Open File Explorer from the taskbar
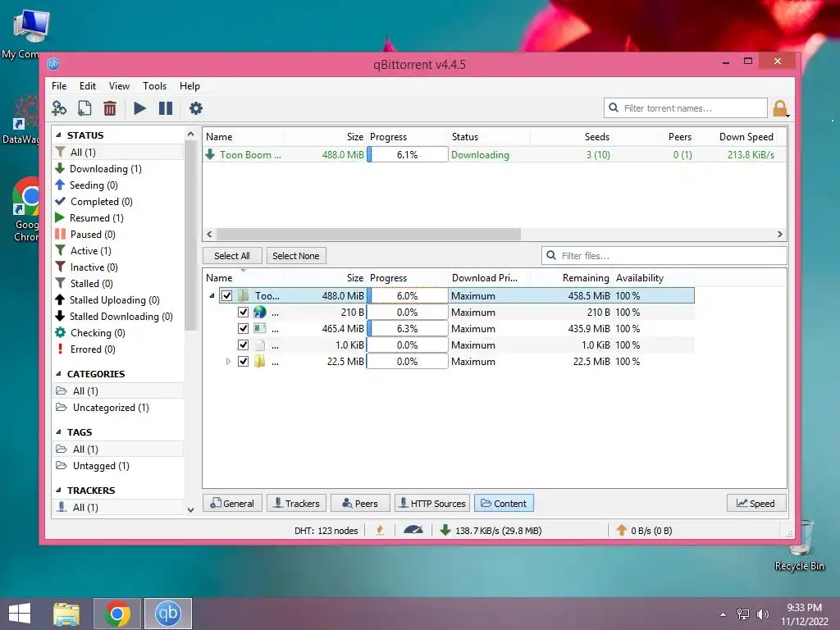 (66, 614)
